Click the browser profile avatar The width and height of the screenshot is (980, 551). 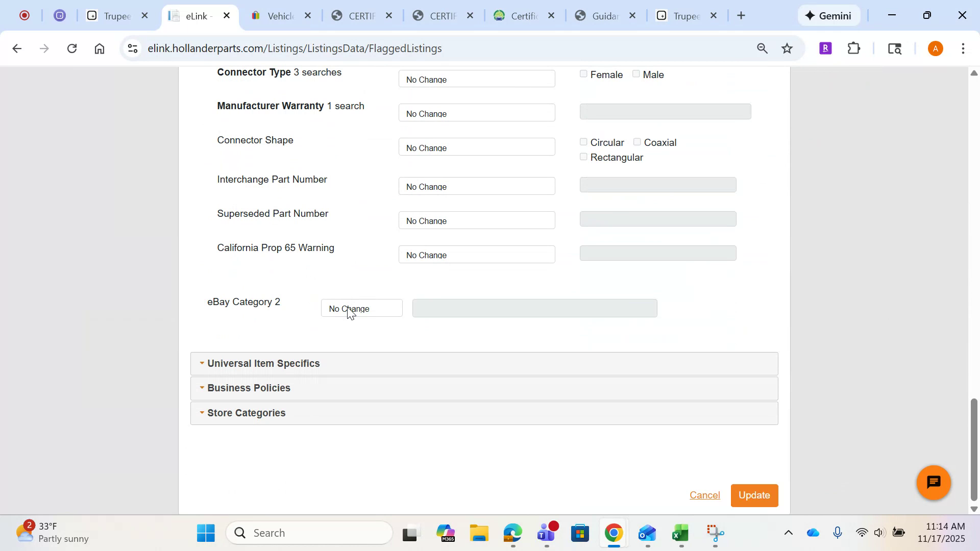click(935, 48)
